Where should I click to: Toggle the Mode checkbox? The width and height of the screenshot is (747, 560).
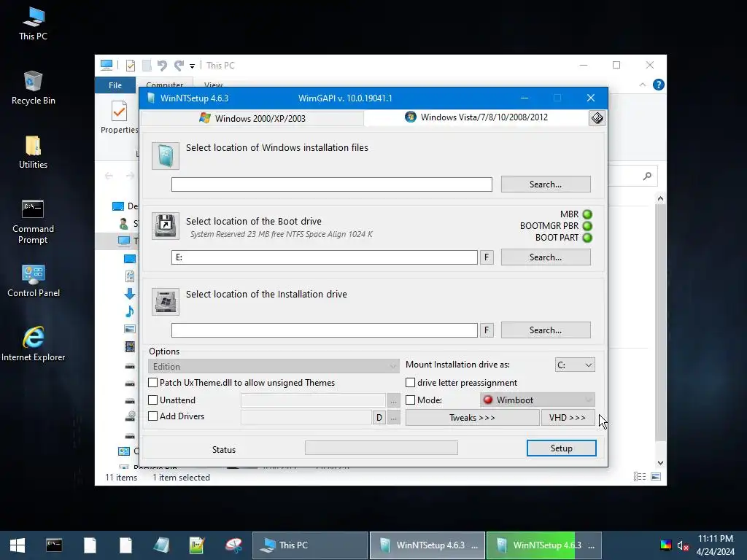(x=410, y=400)
